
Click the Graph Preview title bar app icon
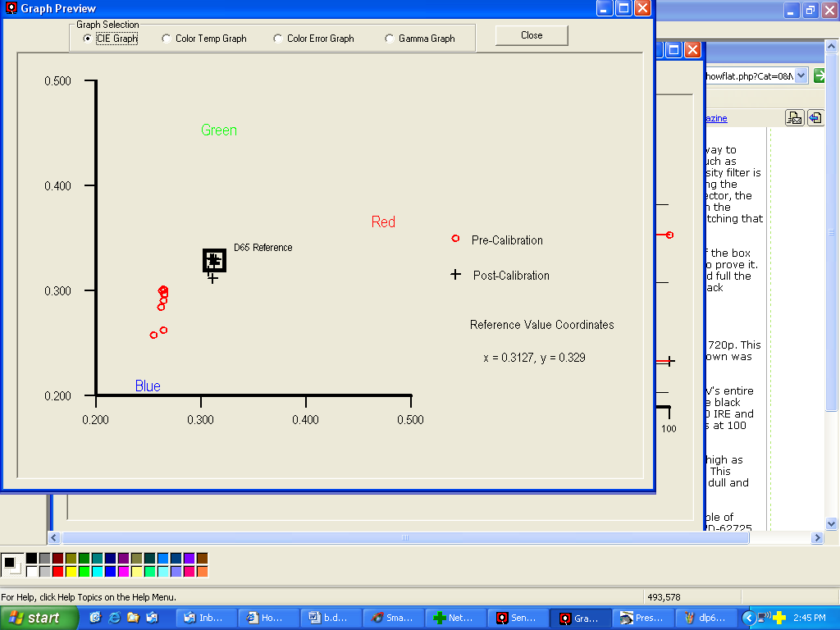click(11, 8)
